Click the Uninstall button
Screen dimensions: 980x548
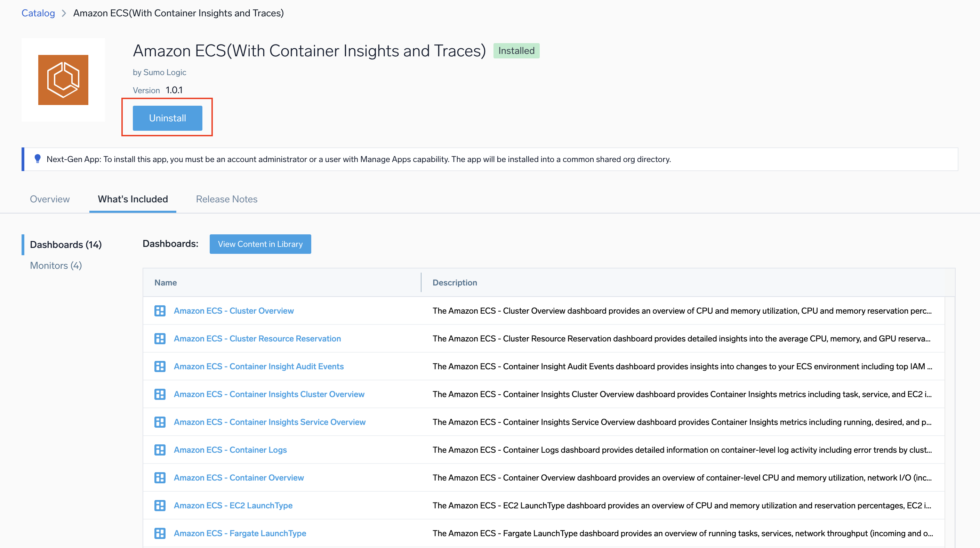[x=167, y=118]
